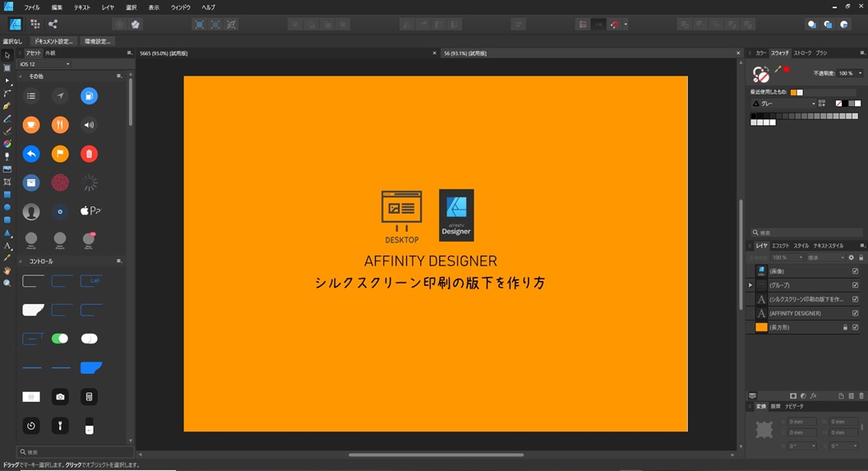Screen dimensions: 868x471
Task: Open the ファイル menu
Action: click(31, 7)
